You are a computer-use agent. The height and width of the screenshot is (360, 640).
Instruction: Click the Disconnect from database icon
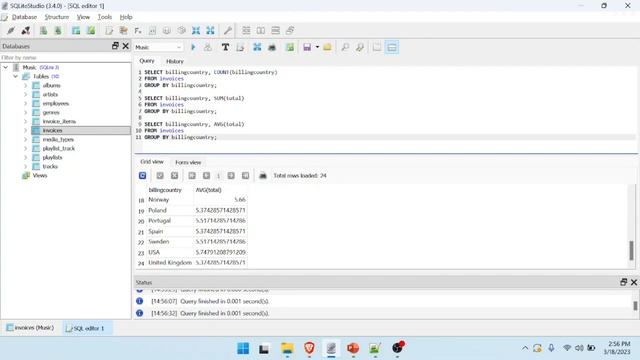25,31
